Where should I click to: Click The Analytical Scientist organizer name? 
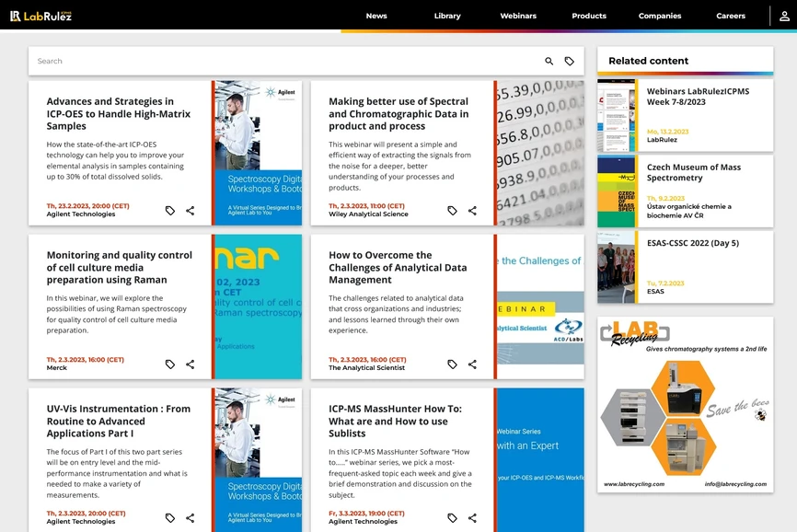(366, 367)
